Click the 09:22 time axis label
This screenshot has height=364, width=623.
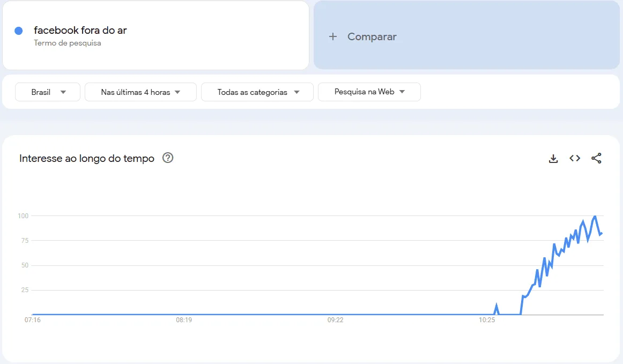(335, 320)
